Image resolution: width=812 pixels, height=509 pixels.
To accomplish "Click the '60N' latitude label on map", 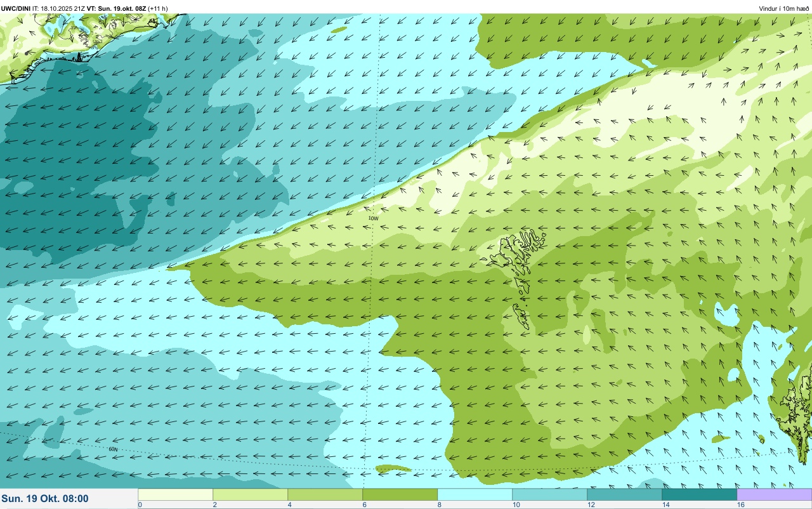I will pos(114,449).
